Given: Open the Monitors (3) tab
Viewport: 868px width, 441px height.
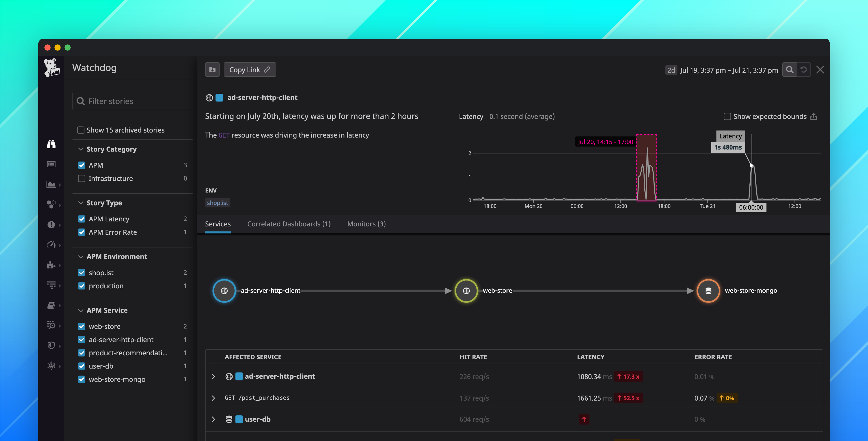Looking at the screenshot, I should tap(366, 223).
